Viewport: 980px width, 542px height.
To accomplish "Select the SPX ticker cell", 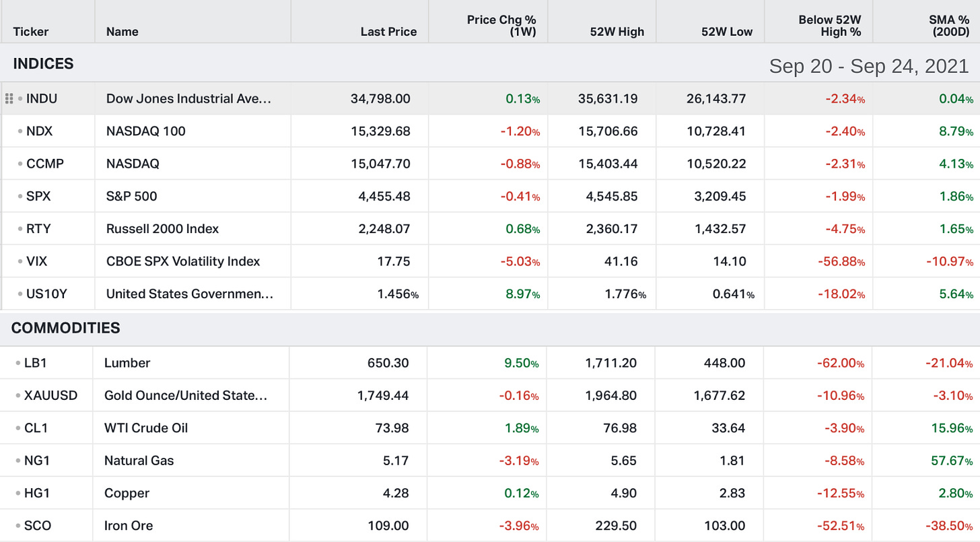I will (38, 197).
